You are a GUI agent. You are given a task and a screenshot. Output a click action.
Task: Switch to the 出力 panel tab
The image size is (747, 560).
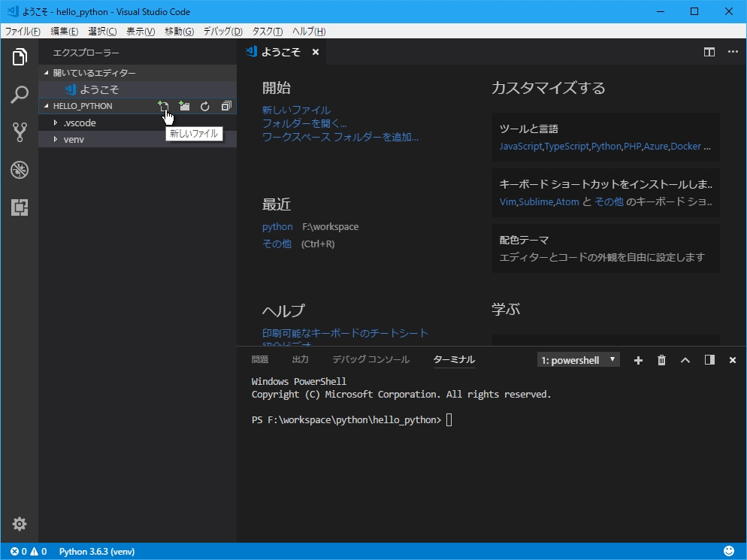(x=300, y=359)
